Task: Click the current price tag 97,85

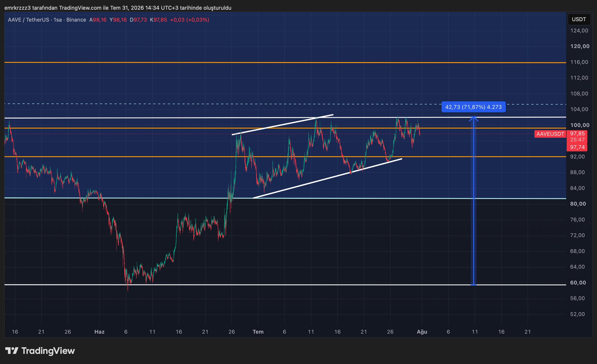Action: click(x=577, y=133)
